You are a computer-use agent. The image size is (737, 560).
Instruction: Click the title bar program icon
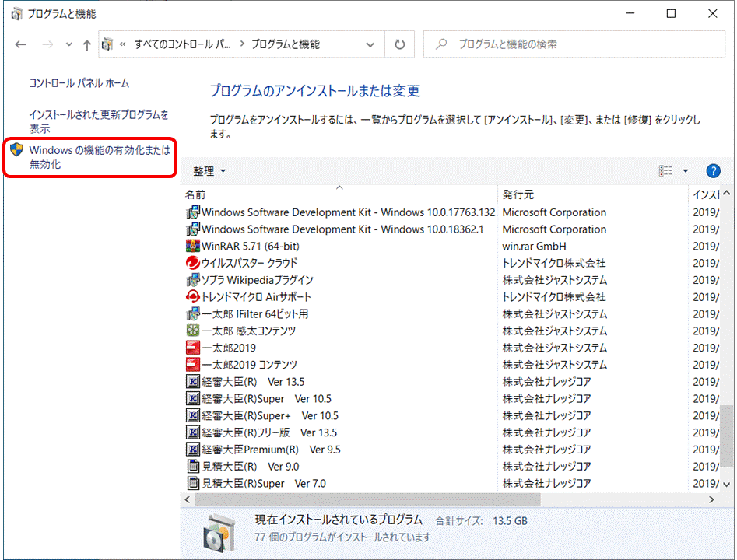tap(17, 14)
